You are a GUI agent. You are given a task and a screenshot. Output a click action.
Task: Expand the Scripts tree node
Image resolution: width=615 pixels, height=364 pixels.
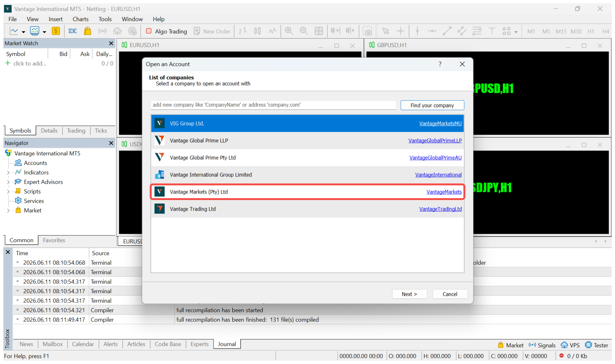8,192
